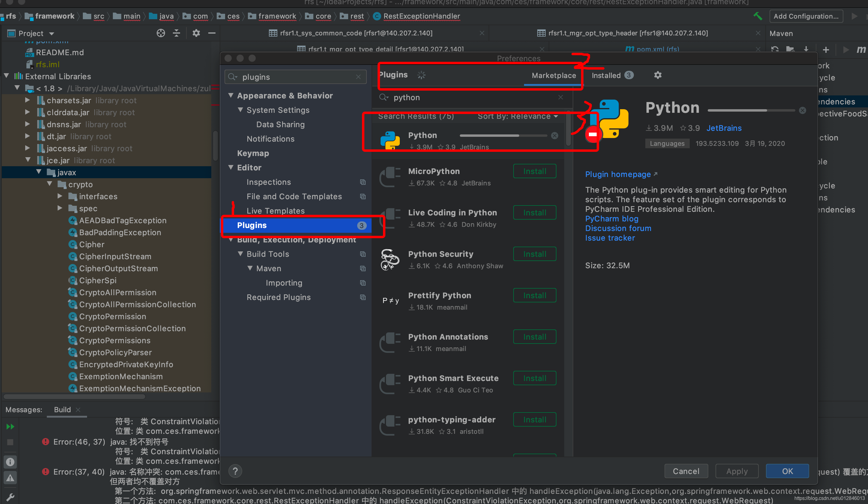Click the rerun build green arrows icon

pos(10,427)
